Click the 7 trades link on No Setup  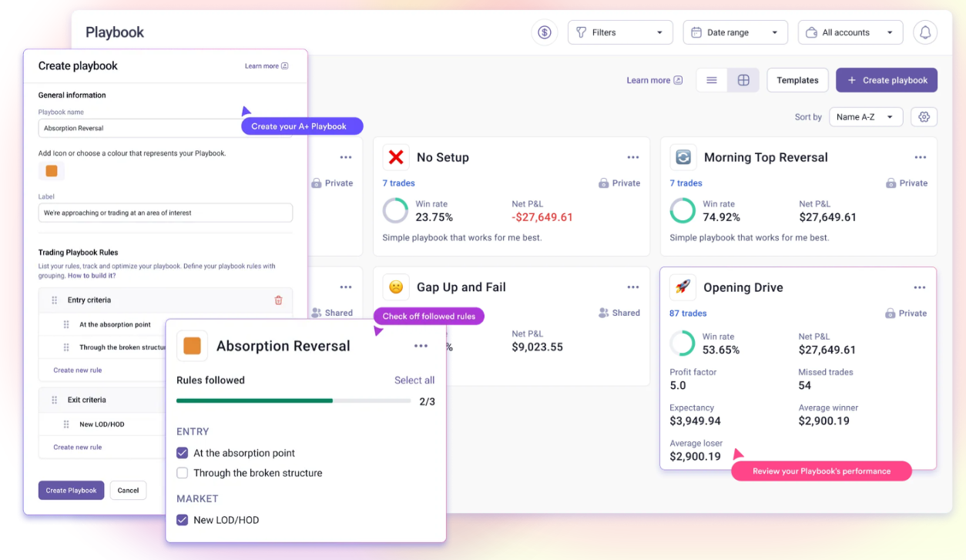pos(399,183)
